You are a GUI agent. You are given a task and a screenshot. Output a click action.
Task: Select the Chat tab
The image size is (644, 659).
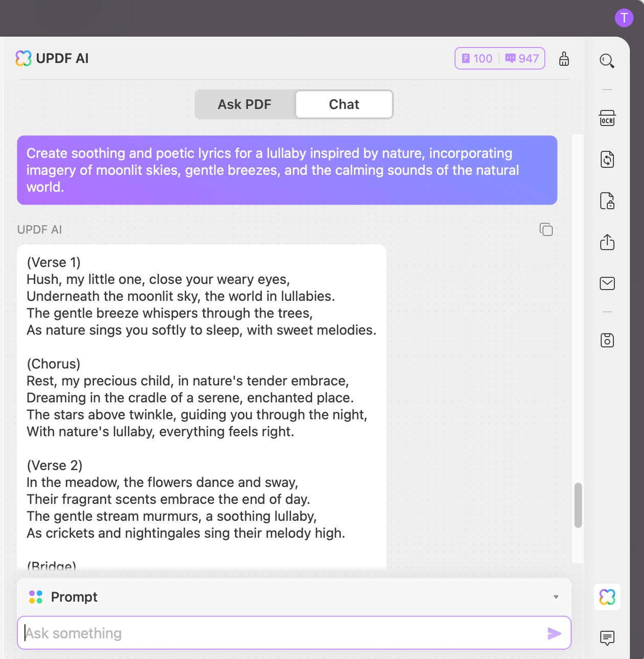tap(344, 104)
